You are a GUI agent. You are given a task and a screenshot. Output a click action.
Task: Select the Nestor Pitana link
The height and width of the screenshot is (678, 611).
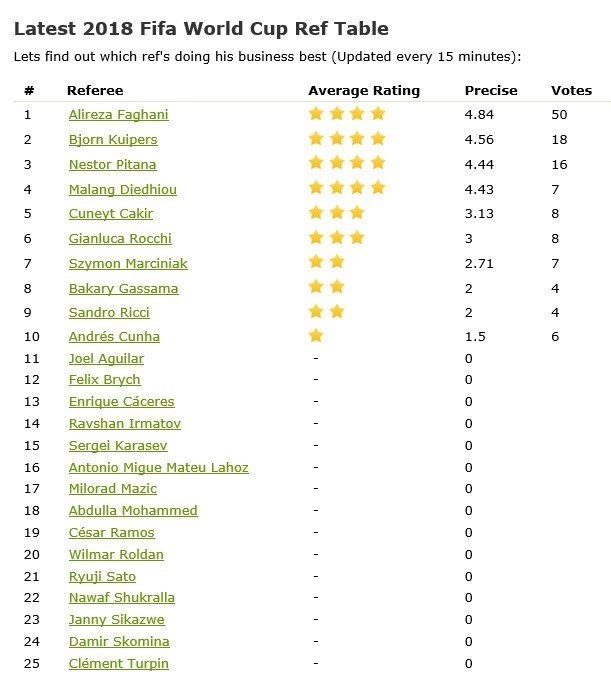pos(112,164)
